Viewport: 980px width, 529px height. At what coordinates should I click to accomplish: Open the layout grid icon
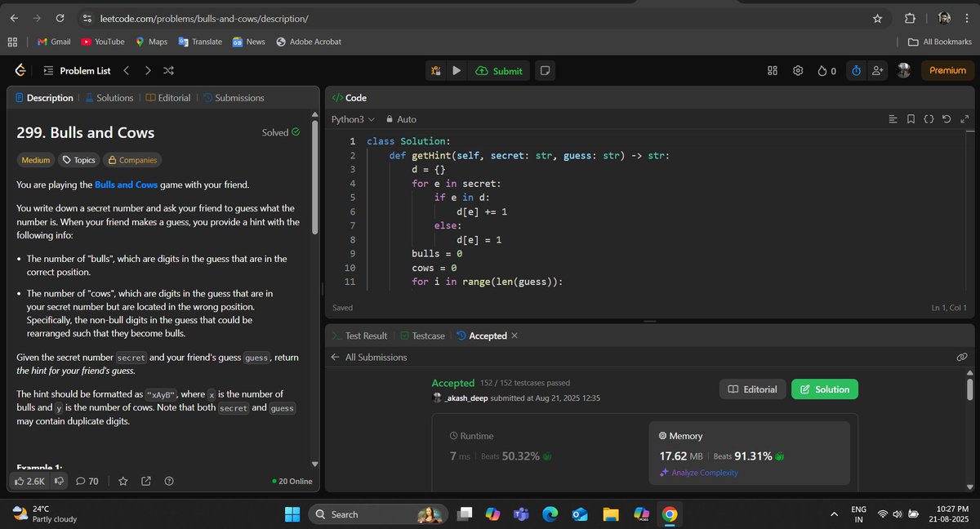[773, 71]
